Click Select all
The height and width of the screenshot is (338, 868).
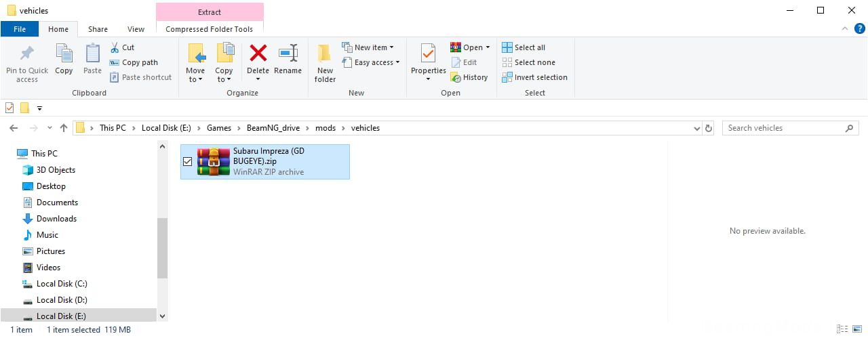[x=524, y=47]
